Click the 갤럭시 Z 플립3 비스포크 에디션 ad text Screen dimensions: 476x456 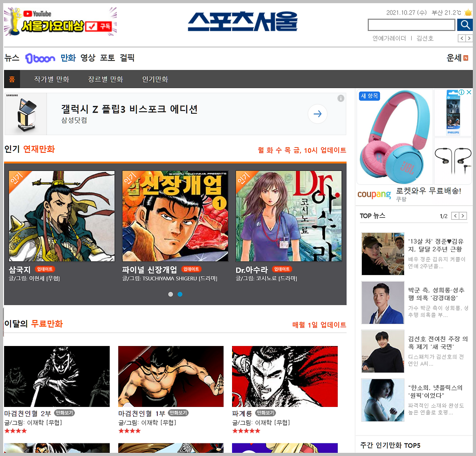click(129, 109)
